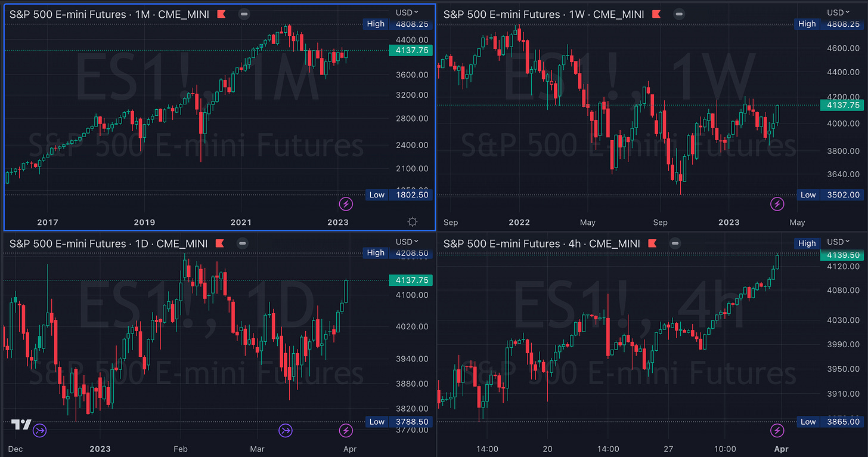
Task: Click the Feb label on the 1D time axis
Action: (181, 449)
